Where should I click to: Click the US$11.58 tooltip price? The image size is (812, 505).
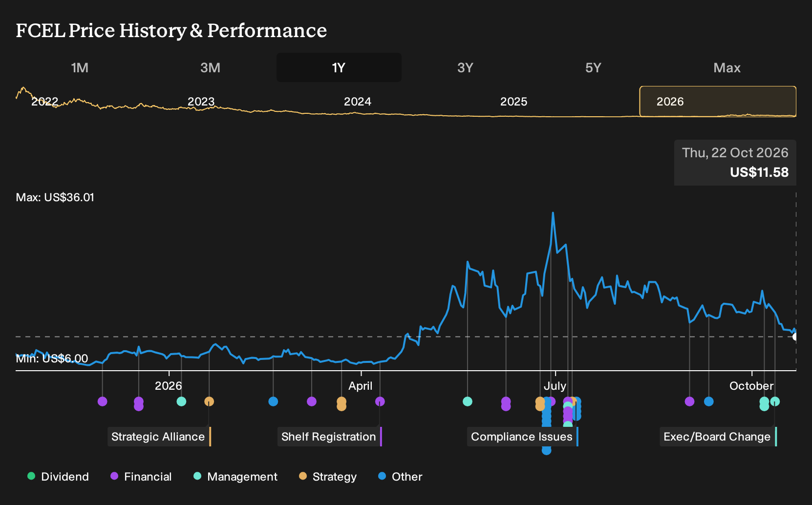pyautogui.click(x=759, y=172)
